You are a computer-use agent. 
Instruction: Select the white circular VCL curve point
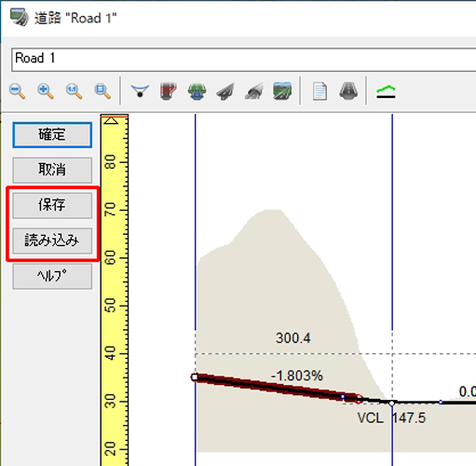click(392, 403)
